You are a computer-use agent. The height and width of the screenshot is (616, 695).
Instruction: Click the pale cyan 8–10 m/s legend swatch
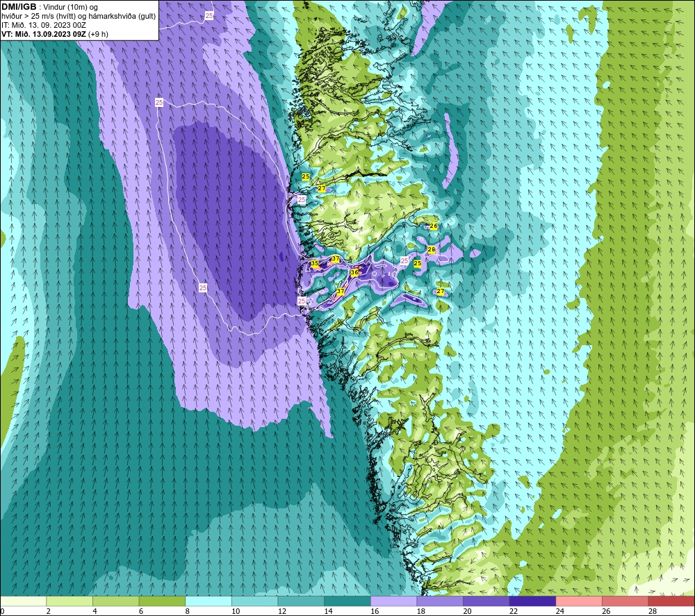pyautogui.click(x=208, y=601)
